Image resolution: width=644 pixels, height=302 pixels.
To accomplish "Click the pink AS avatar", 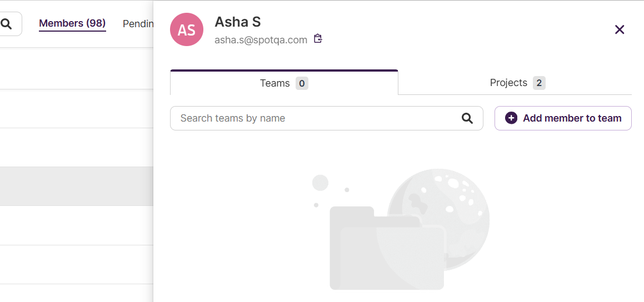I will (x=187, y=29).
